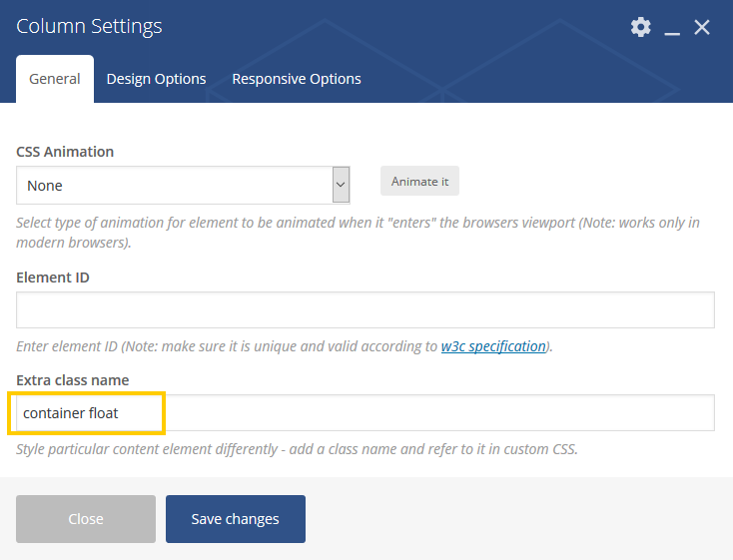Minimize the Column Settings panel

click(x=672, y=28)
